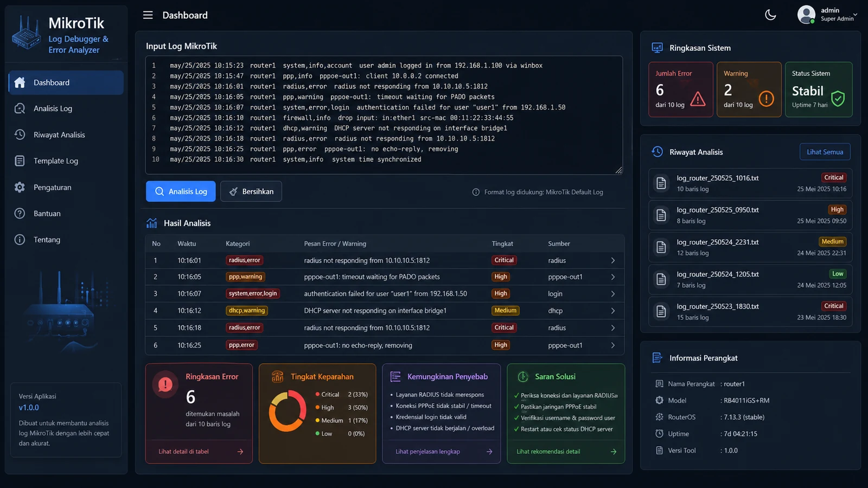This screenshot has width=868, height=488.
Task: Expand the 10:16:25 pppoe-out1 row chevron
Action: [x=613, y=345]
